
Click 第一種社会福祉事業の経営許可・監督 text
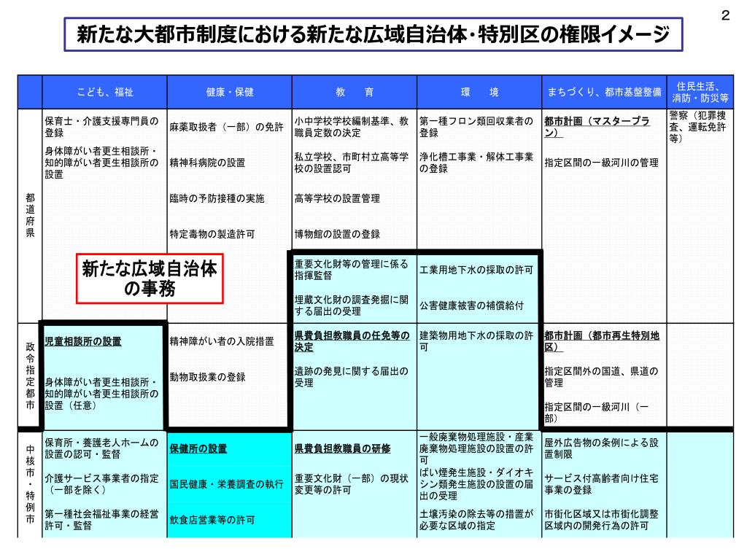[102, 519]
